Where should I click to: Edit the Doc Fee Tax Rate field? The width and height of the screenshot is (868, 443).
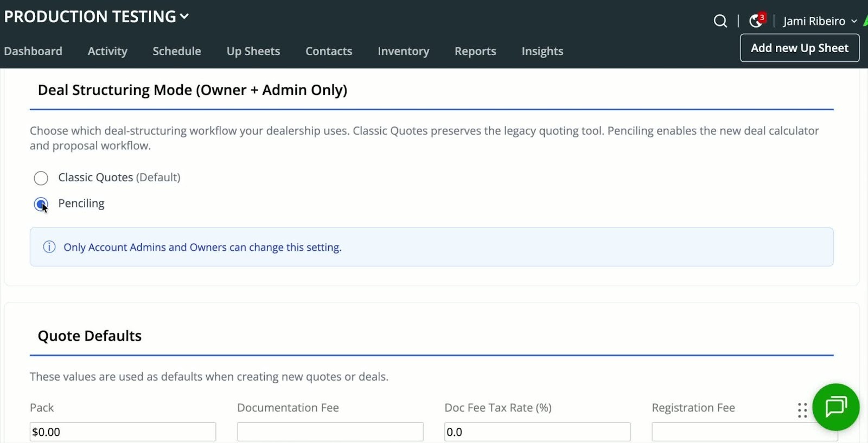tap(537, 432)
